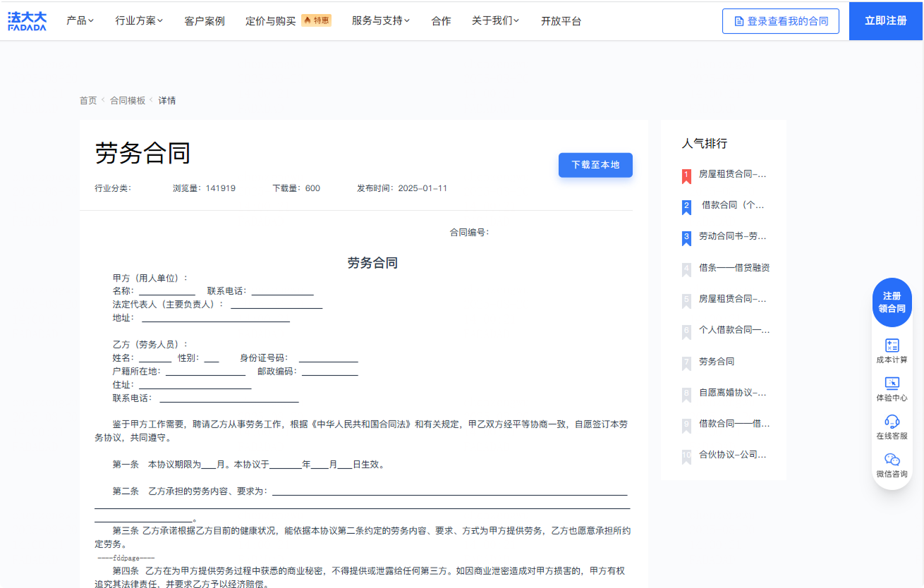Click the 特惠 flame promo tag
Screen dimensions: 924x588
pos(316,20)
